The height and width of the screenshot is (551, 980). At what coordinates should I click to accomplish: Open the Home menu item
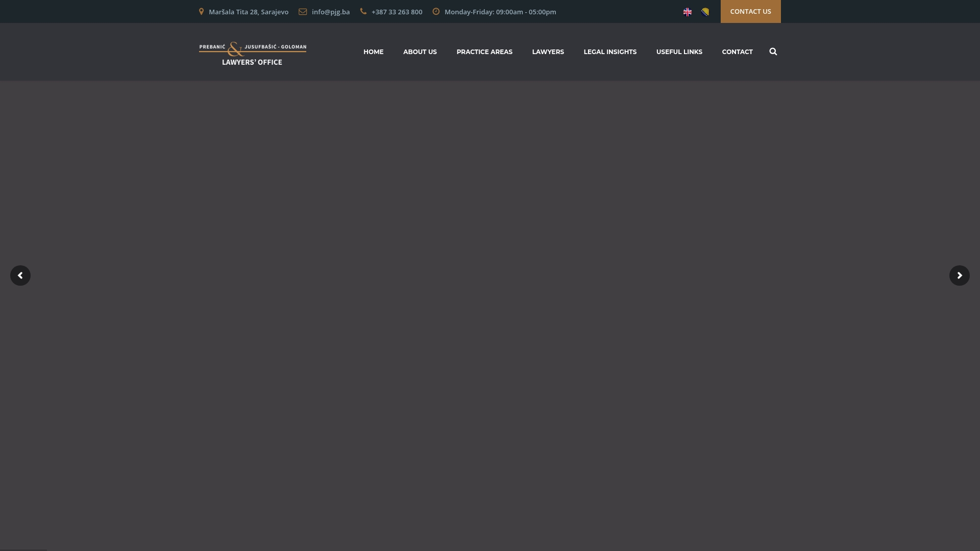(374, 52)
